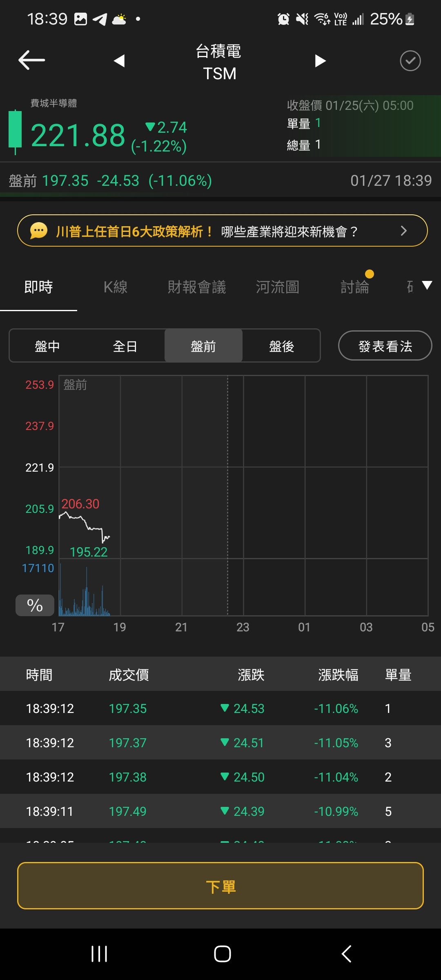Tap the 成交價 column header

[x=129, y=675]
